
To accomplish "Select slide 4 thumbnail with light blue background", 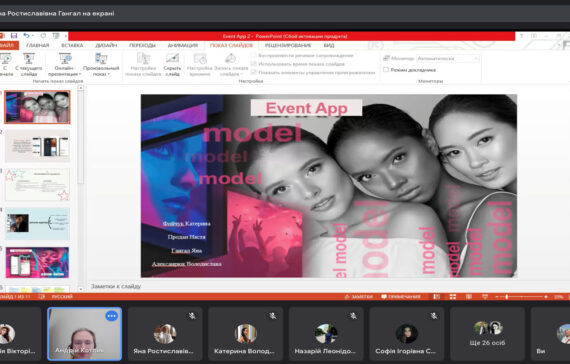I will pyautogui.click(x=37, y=223).
